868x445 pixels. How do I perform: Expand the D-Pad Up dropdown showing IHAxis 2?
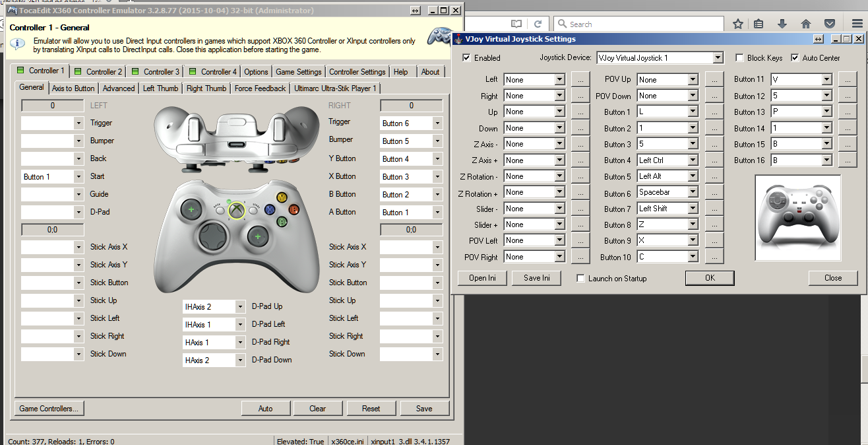[240, 307]
